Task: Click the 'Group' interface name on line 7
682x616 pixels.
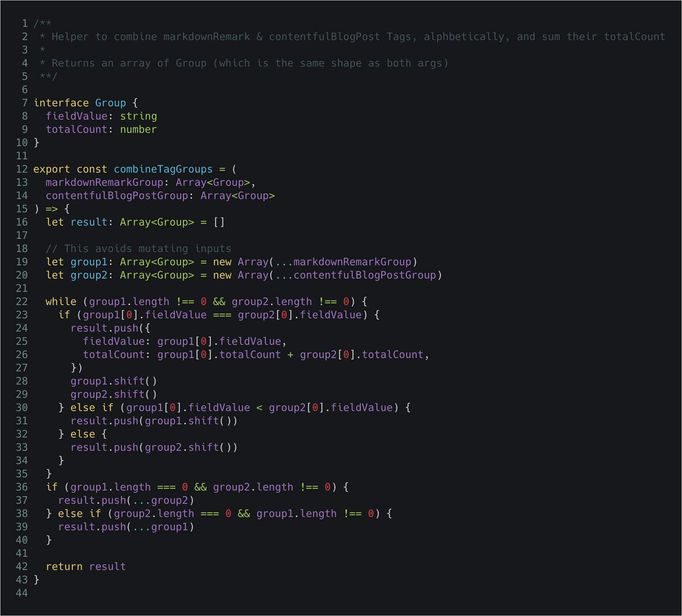Action: 110,103
